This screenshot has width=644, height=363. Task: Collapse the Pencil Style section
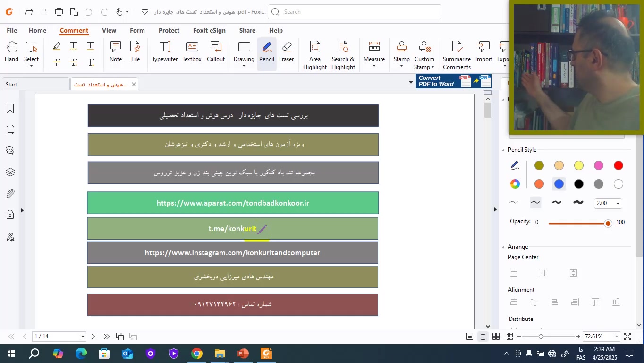[503, 150]
